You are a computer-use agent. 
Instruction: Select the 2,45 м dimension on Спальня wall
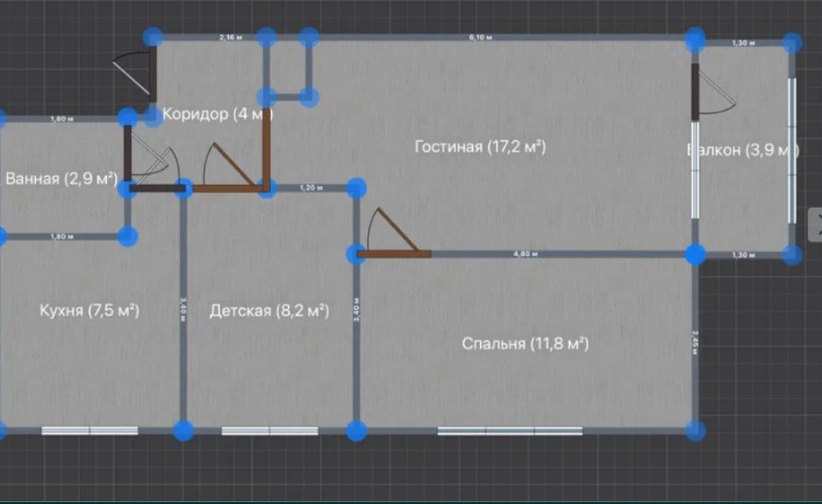[x=695, y=341]
